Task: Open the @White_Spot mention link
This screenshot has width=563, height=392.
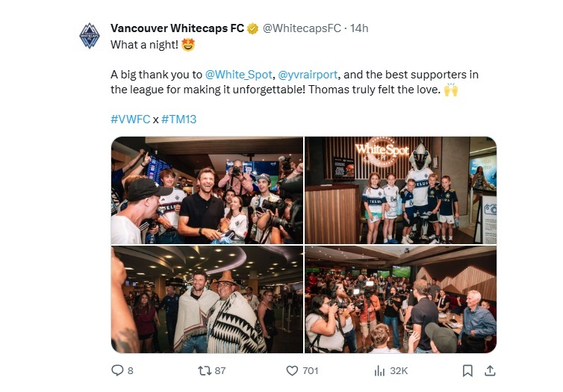Action: 238,75
